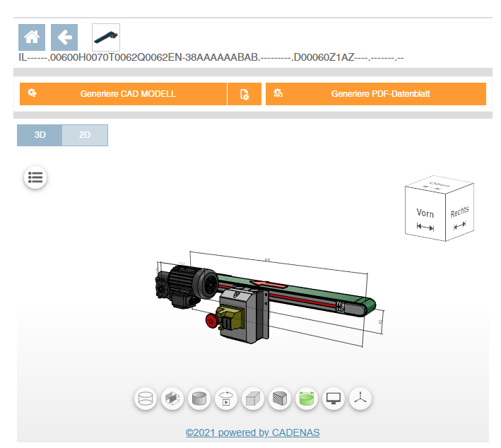501x448 pixels.
Task: Click Generiere PDF-Datenblatt button
Action: point(376,94)
